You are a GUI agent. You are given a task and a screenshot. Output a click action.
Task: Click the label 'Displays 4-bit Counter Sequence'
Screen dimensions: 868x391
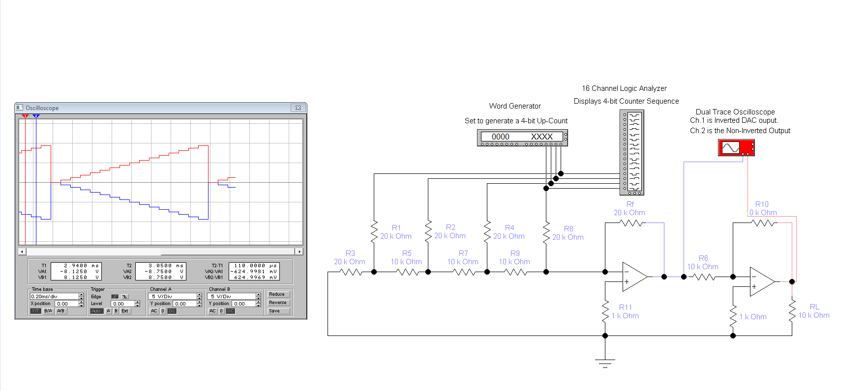point(626,101)
